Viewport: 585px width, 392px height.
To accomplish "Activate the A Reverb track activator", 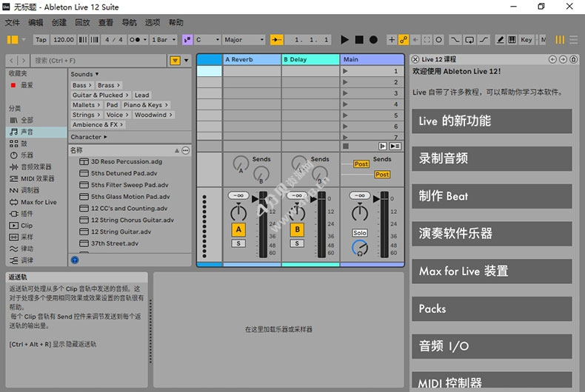I will [238, 230].
